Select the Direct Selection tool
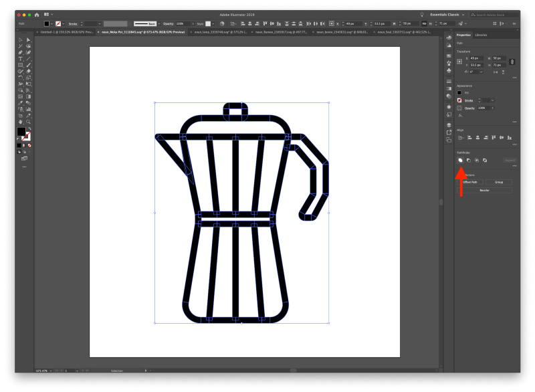The width and height of the screenshot is (535, 392). click(x=28, y=40)
